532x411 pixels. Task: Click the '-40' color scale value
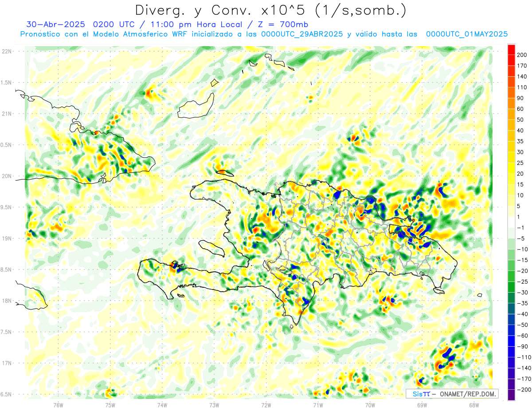(523, 314)
